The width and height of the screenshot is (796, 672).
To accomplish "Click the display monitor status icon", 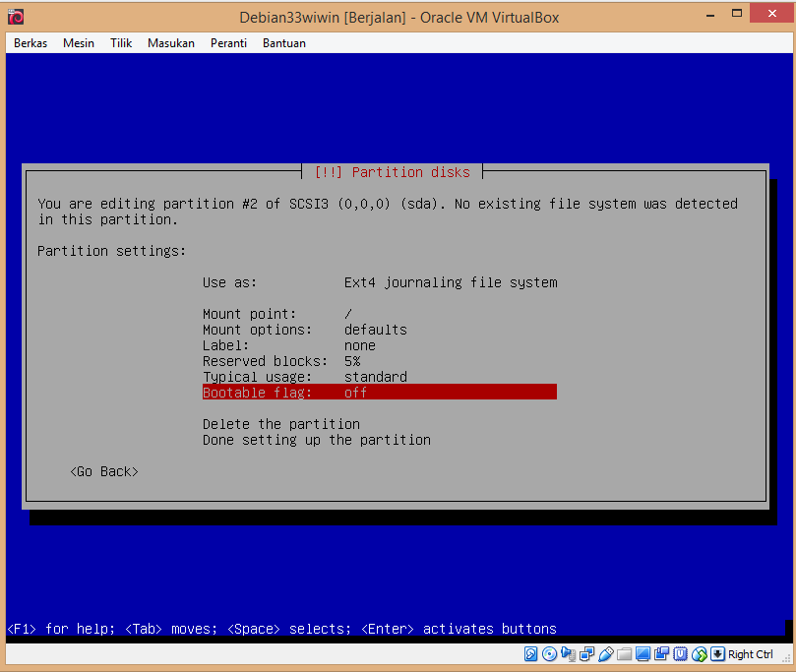I will click(x=643, y=654).
